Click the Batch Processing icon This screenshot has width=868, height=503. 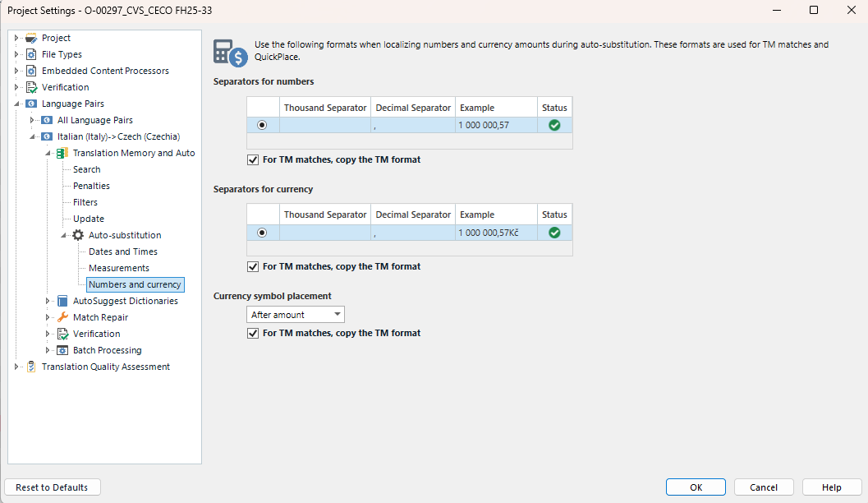[x=62, y=350]
